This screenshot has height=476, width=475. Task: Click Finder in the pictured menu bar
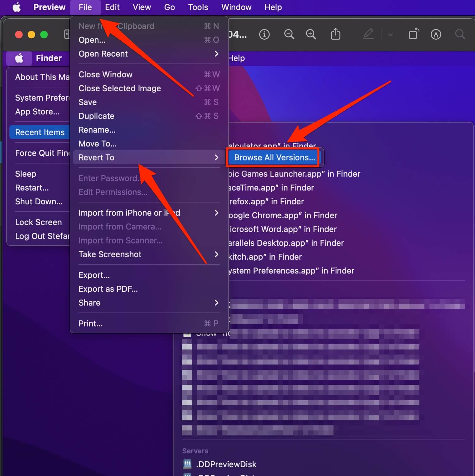(x=49, y=58)
